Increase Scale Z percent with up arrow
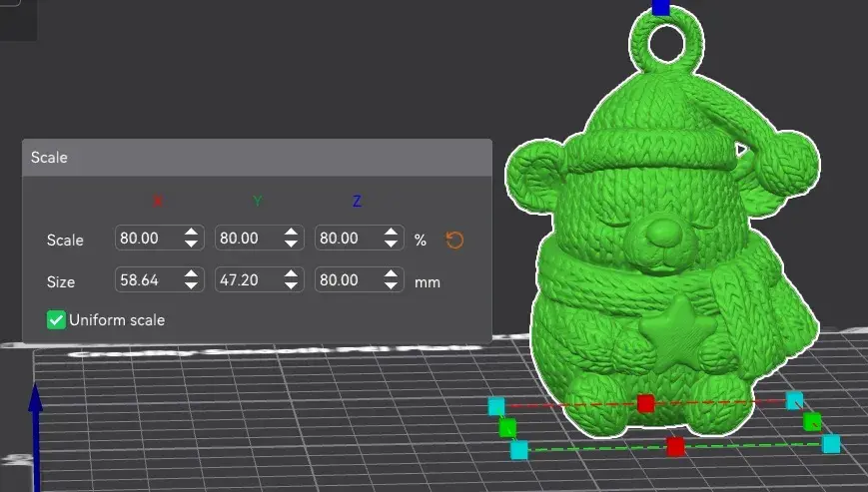The image size is (868, 492). (391, 234)
